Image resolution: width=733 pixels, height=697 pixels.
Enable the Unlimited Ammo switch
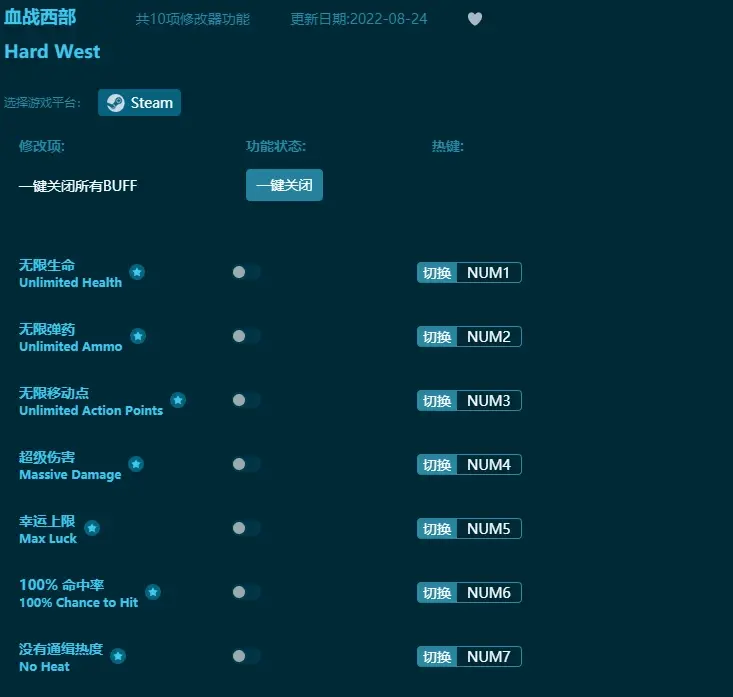pos(246,336)
